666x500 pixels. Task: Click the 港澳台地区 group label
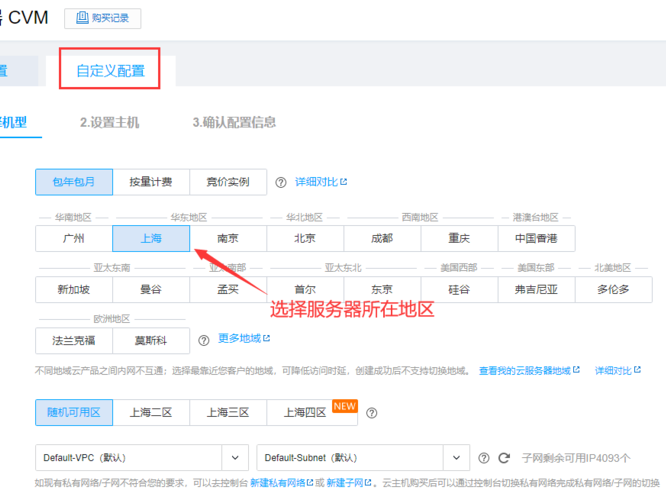click(x=536, y=218)
